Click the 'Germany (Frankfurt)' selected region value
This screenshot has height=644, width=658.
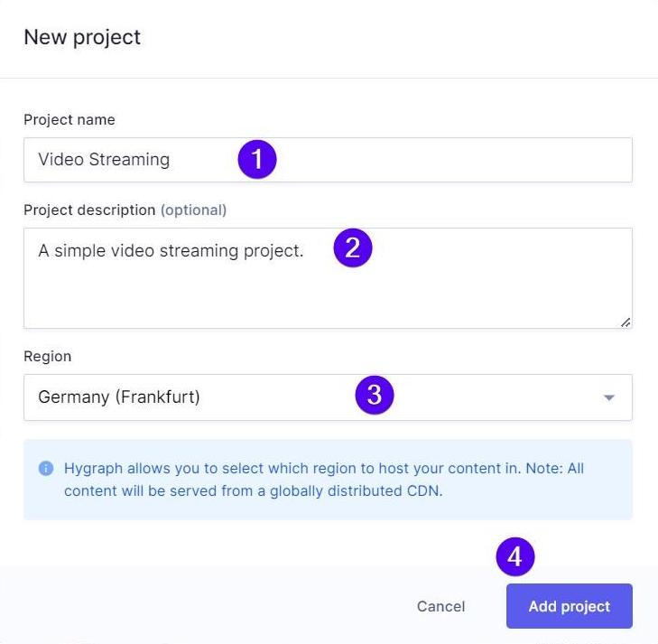[x=119, y=397]
